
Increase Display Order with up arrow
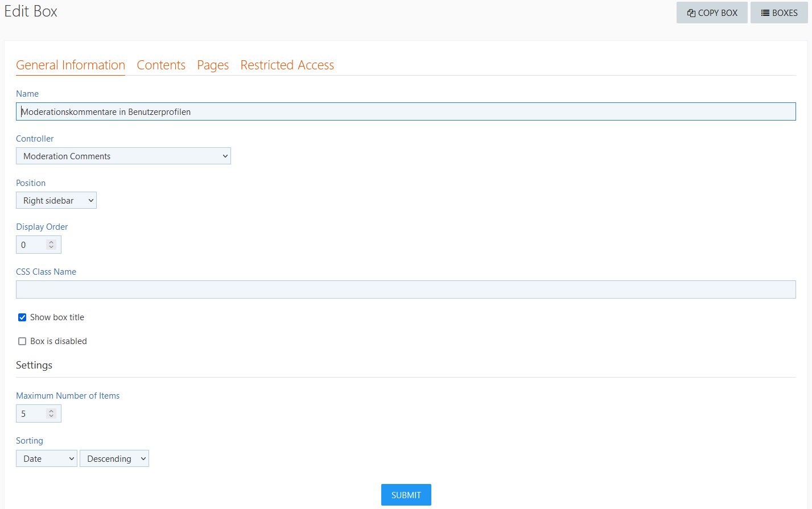[51, 242]
